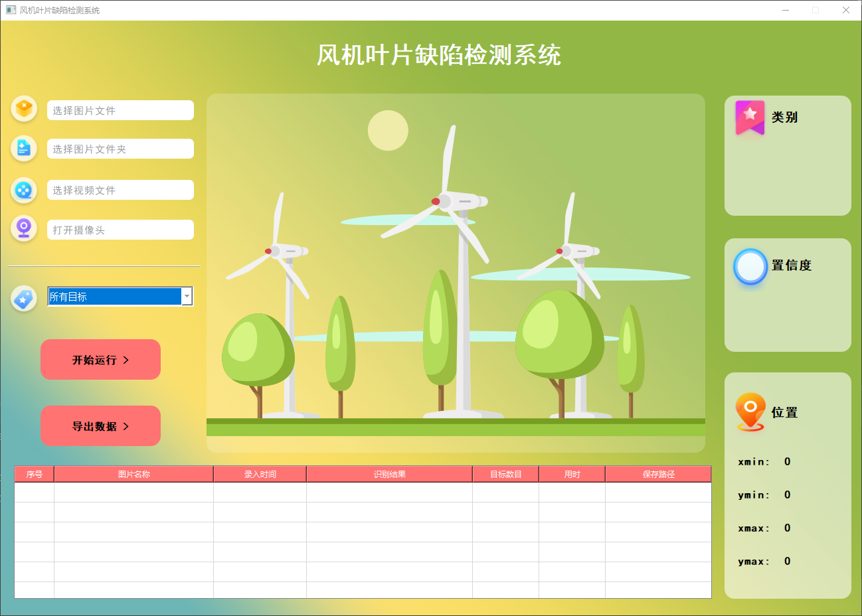Click the video file selection icon
The image size is (862, 616).
(x=23, y=191)
